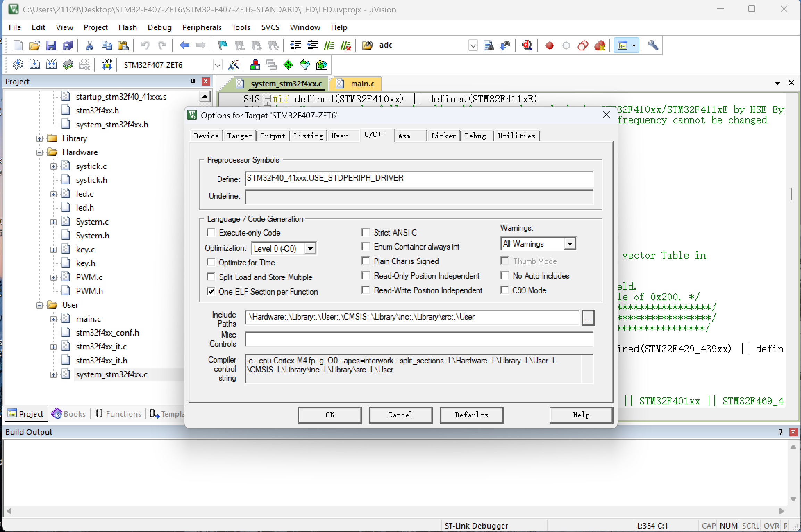
Task: Click the Cut scissors icon
Action: [x=90, y=45]
